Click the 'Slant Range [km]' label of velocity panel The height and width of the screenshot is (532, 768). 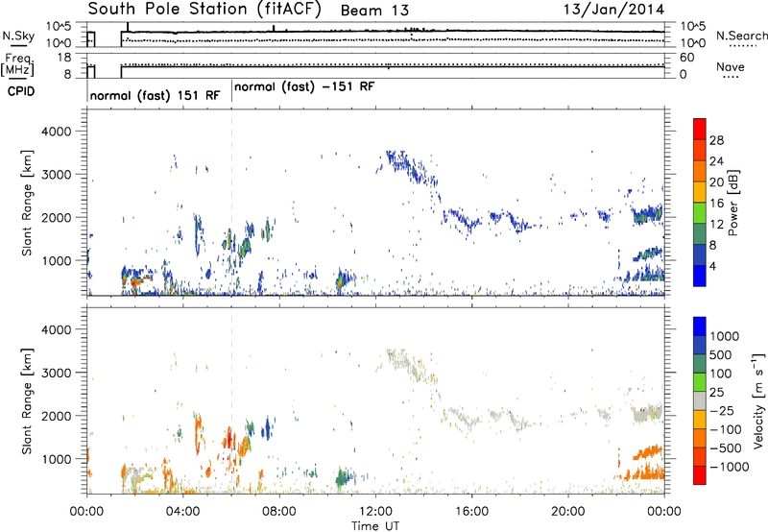(x=27, y=400)
